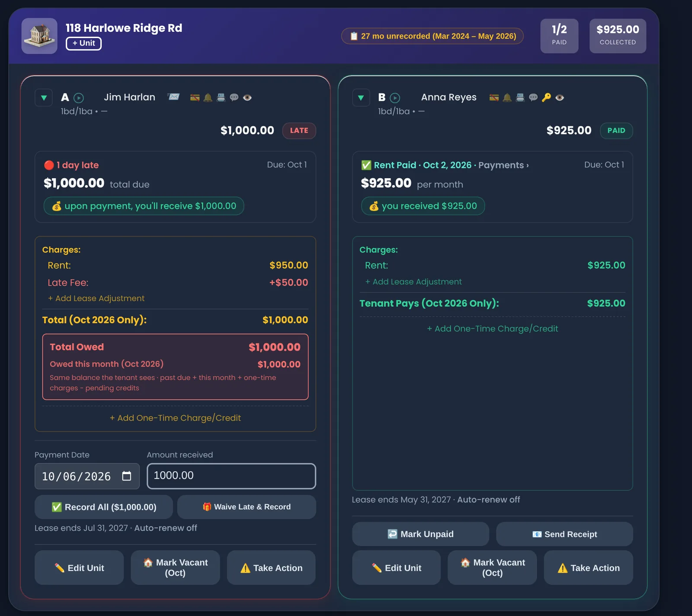Click Waive Late & Record button
Viewport: 692px width, 616px height.
(247, 507)
